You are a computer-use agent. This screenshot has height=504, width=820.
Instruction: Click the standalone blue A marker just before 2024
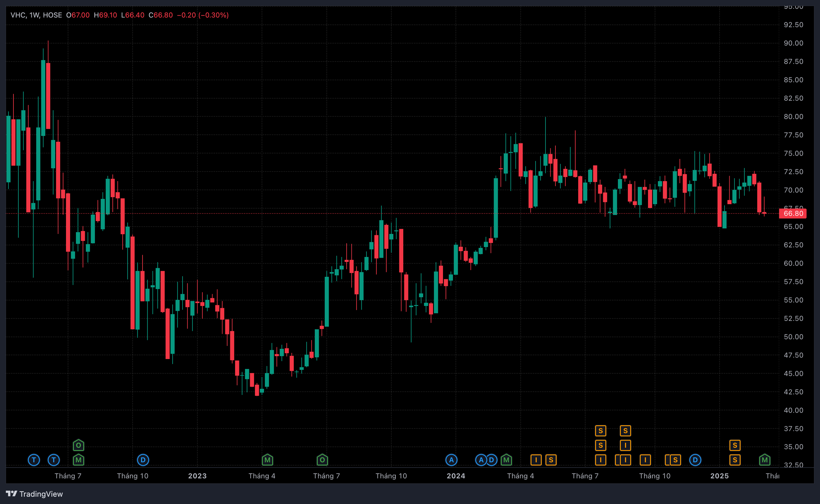pos(451,460)
